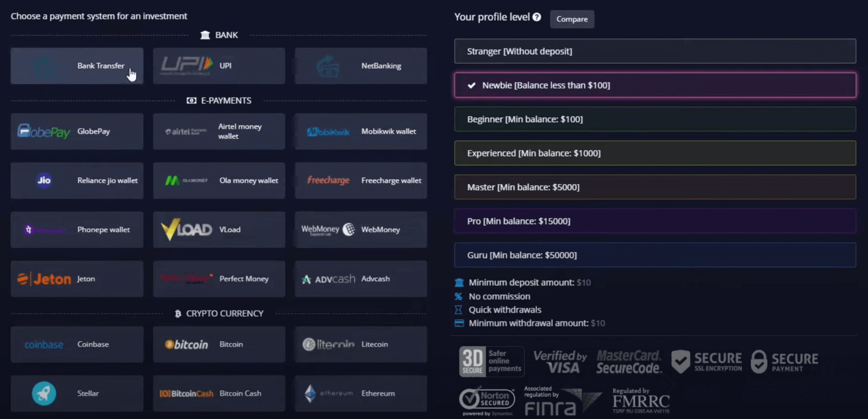Click the FMRRC regulated badge
The width and height of the screenshot is (868, 419).
coord(641,401)
